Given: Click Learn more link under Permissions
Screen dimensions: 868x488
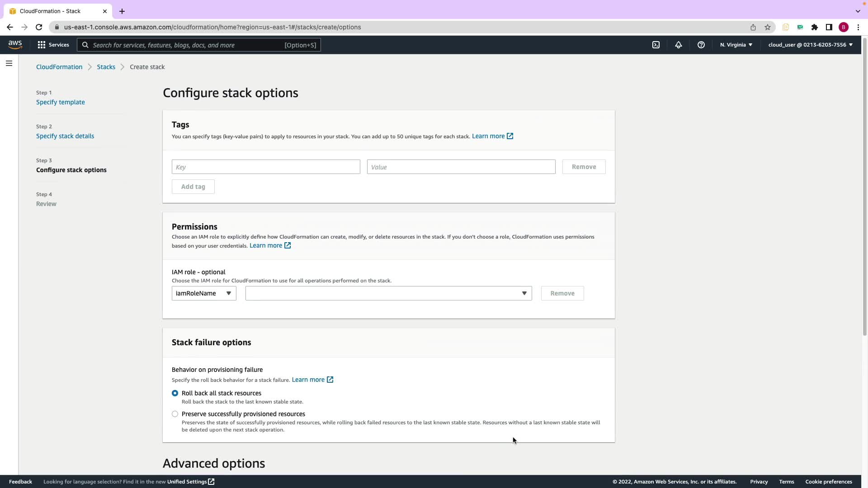Looking at the screenshot, I should click(266, 245).
